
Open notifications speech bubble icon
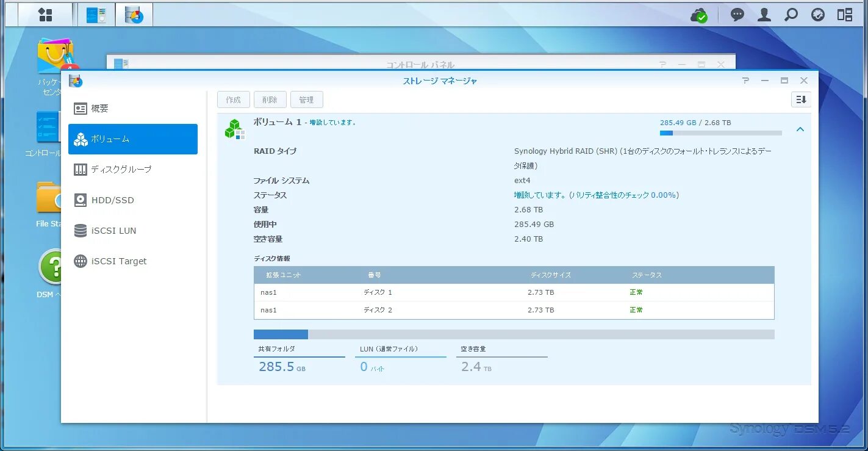[737, 15]
